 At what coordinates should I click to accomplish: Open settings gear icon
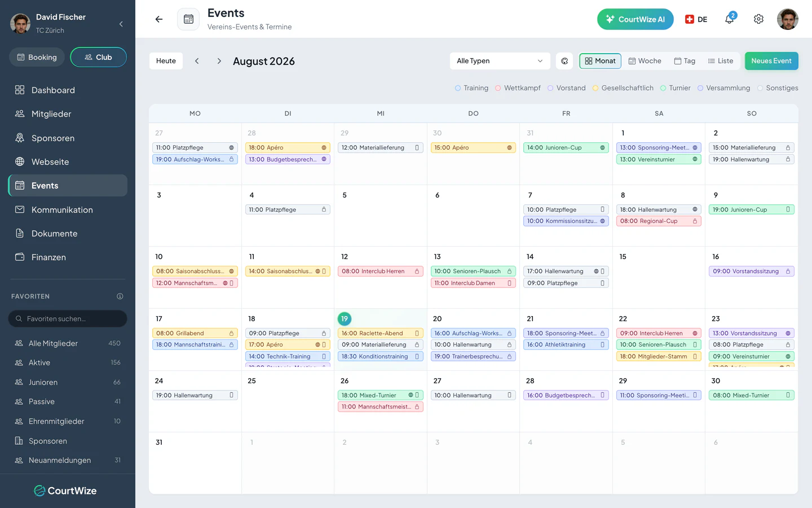[759, 19]
